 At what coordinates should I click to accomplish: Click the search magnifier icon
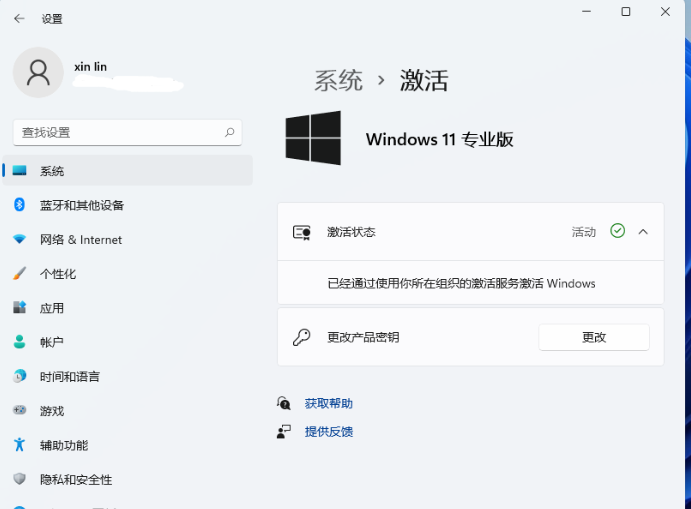pyautogui.click(x=230, y=132)
